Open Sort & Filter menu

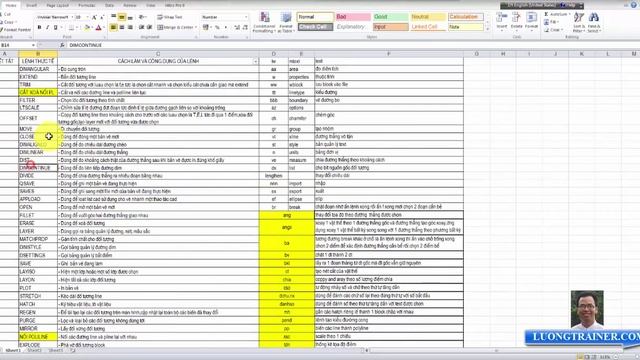pos(578,22)
